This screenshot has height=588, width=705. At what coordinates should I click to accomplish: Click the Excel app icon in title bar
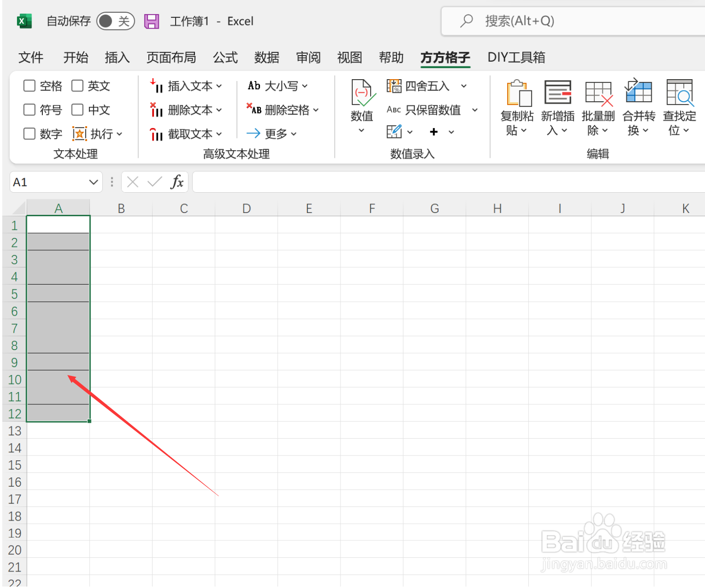click(24, 21)
